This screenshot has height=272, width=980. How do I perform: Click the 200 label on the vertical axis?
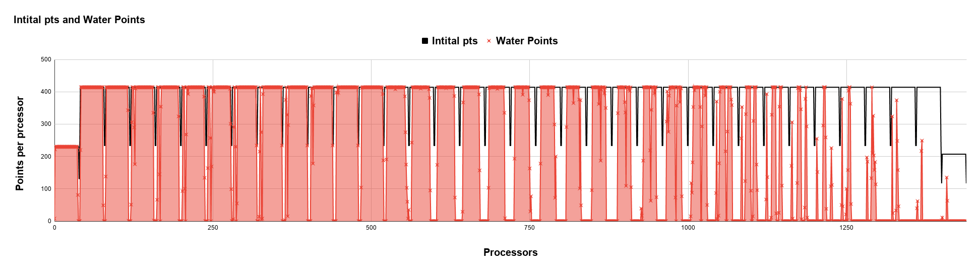coord(46,157)
